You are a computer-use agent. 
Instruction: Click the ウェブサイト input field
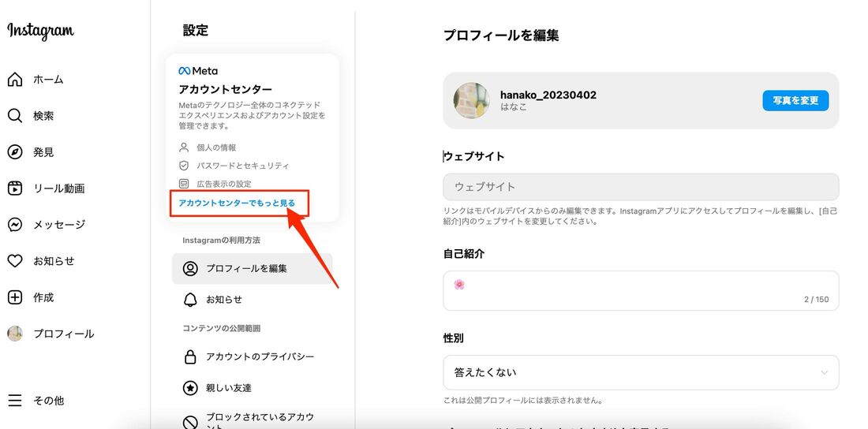641,187
